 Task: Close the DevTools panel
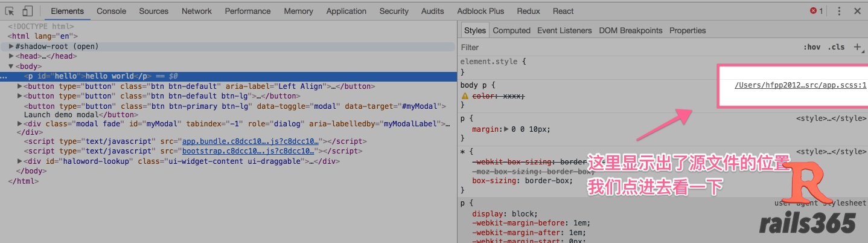point(857,11)
